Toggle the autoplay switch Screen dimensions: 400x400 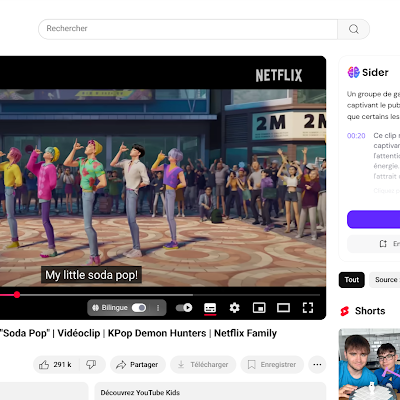(x=184, y=307)
